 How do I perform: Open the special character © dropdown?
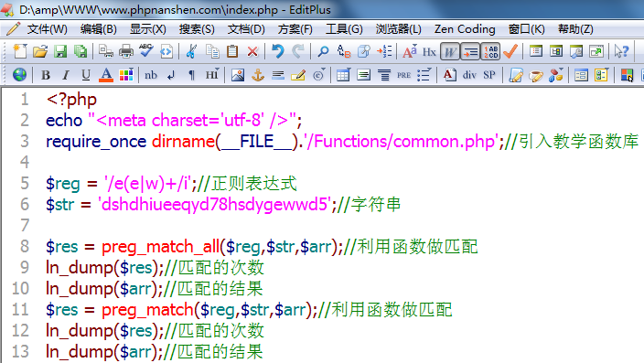tap(318, 75)
